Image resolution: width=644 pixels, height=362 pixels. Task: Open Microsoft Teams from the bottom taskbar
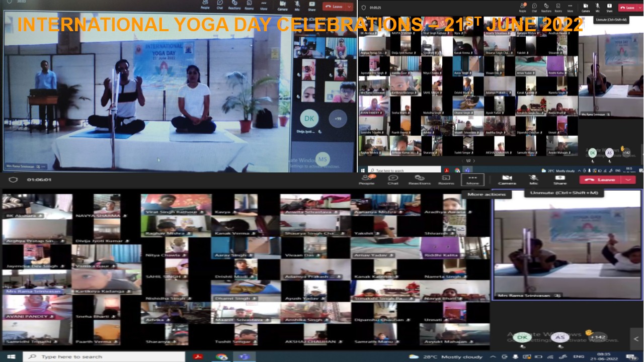tap(245, 356)
